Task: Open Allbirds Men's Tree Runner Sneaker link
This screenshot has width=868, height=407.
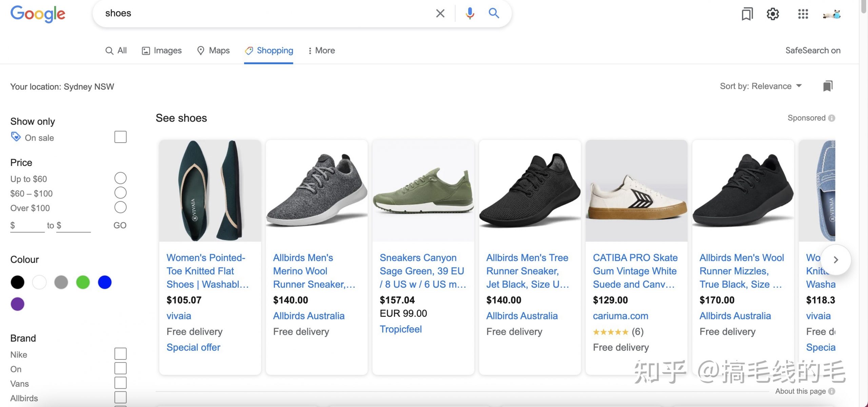Action: (x=528, y=271)
